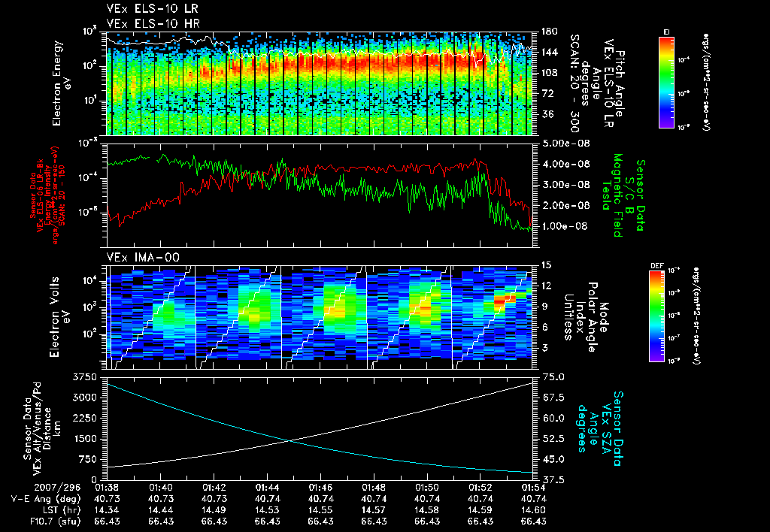Click the LST value 14.55
Viewport: 770px width, 532px height.
coord(320,510)
